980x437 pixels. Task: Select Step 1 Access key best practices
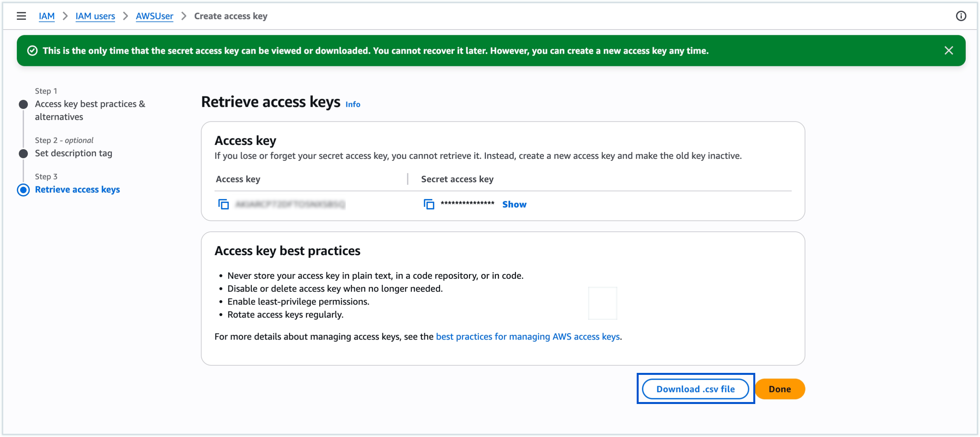[x=90, y=110]
